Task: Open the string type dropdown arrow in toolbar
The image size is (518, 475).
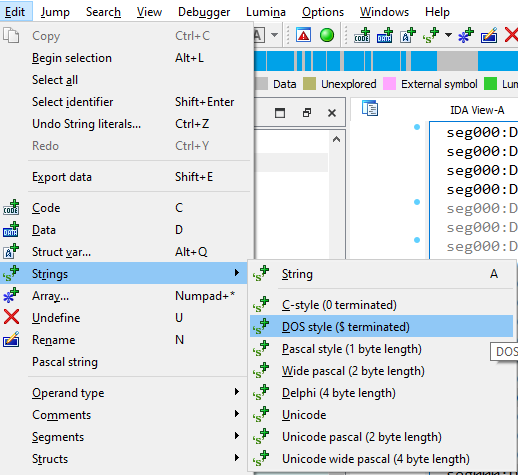Action: click(448, 35)
